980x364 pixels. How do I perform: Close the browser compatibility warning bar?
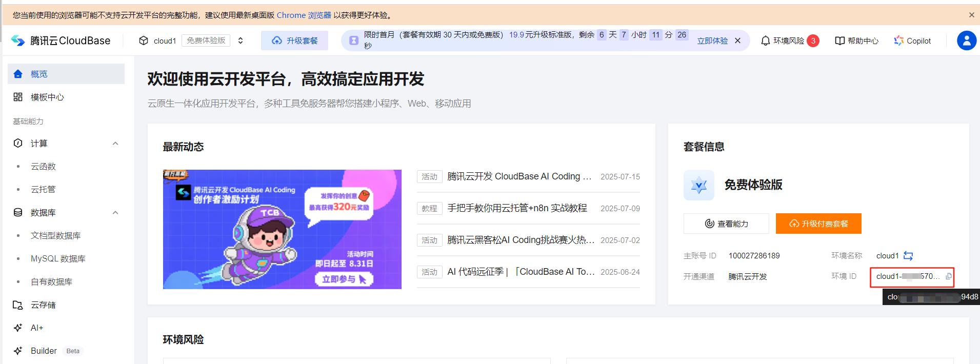971,15
